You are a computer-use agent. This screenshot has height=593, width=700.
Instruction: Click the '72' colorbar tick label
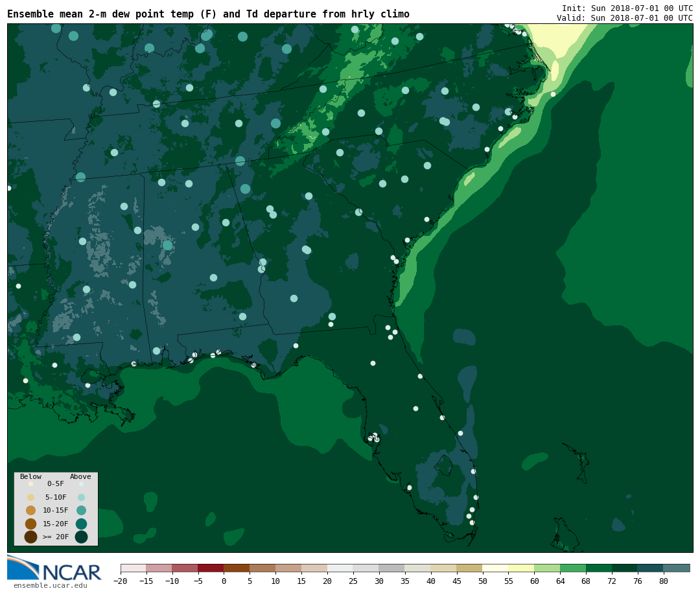pos(612,581)
